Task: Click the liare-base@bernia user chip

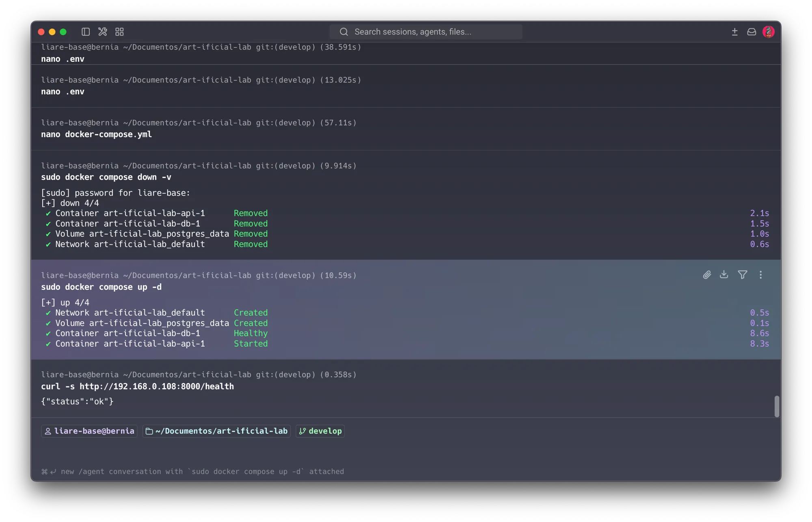Action: point(89,431)
